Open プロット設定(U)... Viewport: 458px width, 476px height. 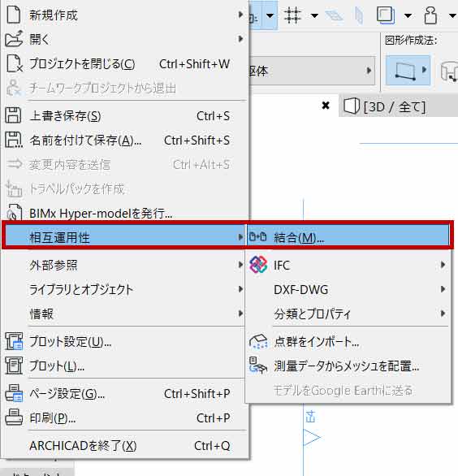point(124,341)
